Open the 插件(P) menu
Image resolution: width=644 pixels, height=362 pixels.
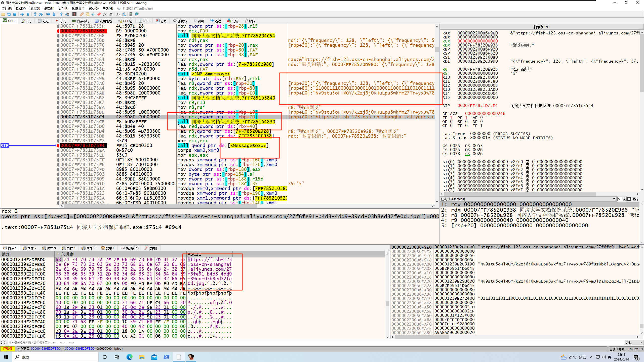(63, 9)
